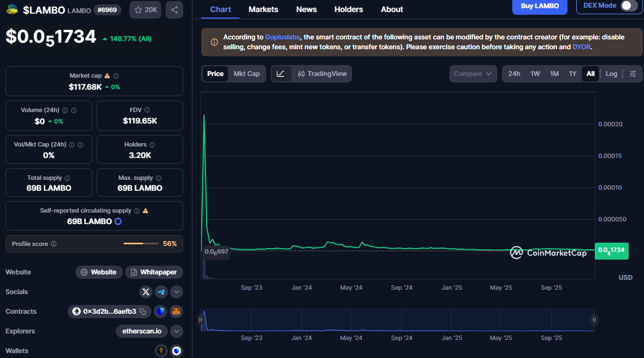
Task: Toggle DEX Mode switch on
Action: [x=629, y=6]
